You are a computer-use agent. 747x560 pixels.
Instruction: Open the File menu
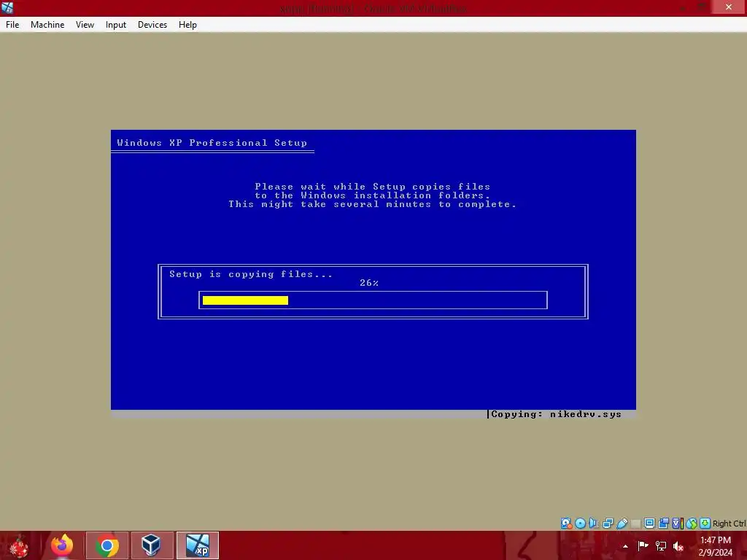pos(12,25)
